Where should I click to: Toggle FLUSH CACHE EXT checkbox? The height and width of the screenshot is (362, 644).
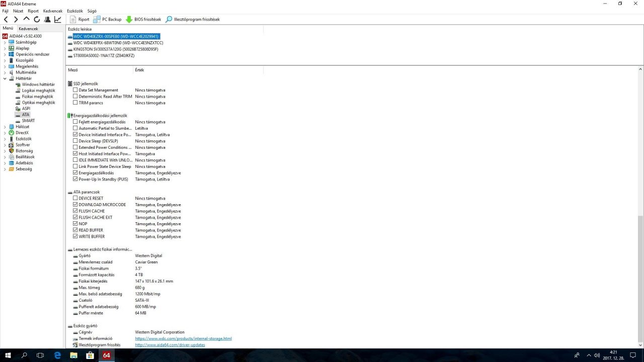tap(75, 217)
